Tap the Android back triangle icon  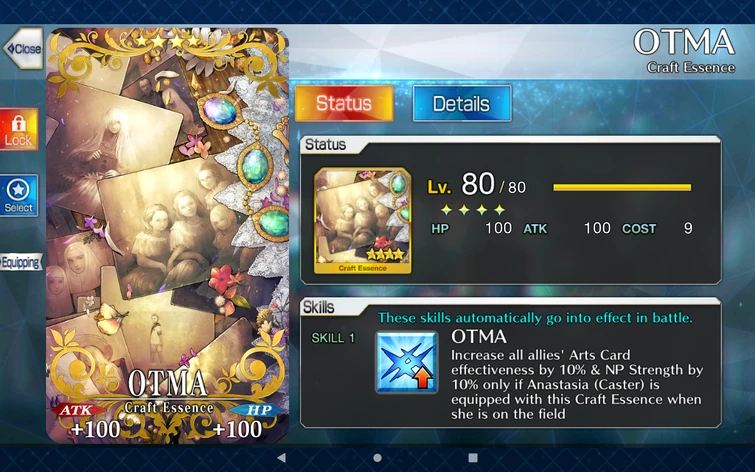point(282,458)
